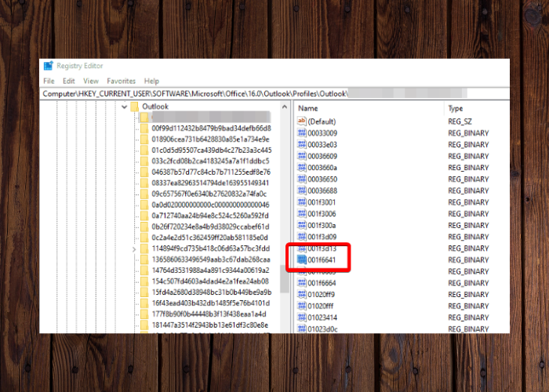
Task: Open the Favorites menu
Action: [x=121, y=81]
